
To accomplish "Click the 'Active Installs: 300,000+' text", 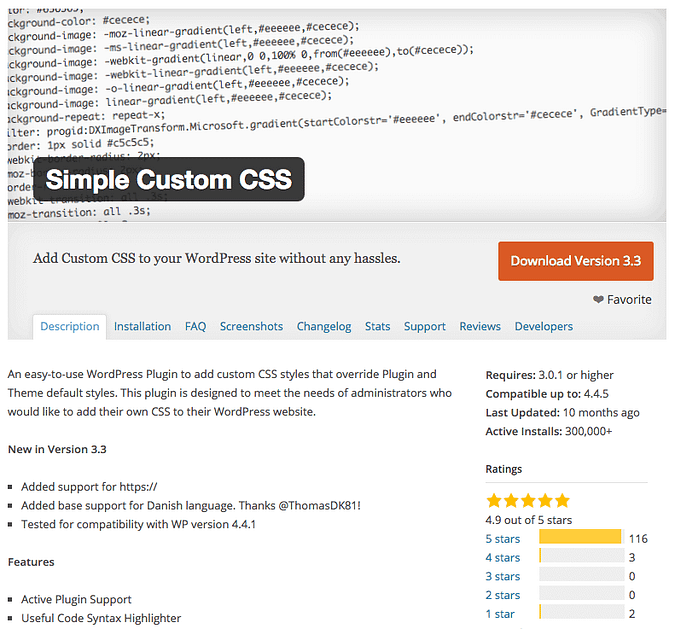I will click(548, 431).
